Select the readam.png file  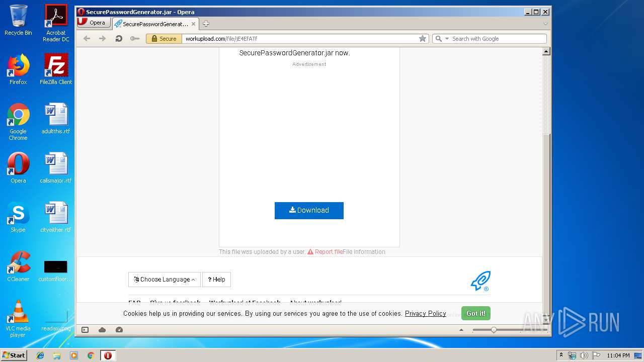(x=56, y=320)
